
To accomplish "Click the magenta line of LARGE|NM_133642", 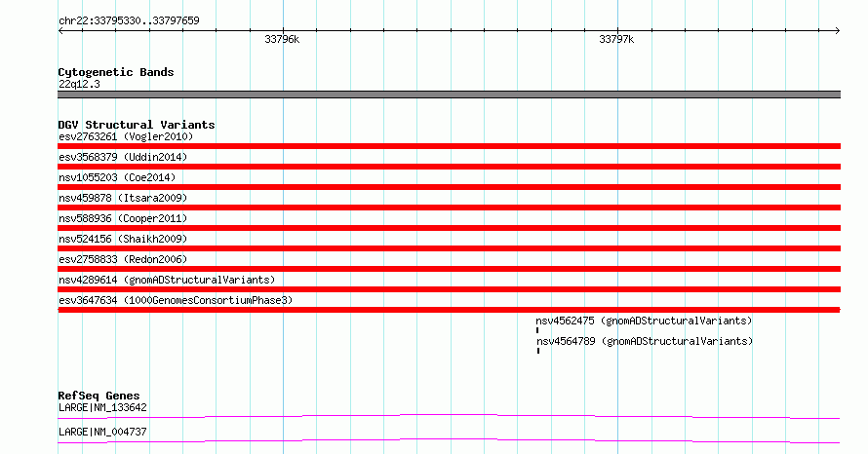I will 449,416.
